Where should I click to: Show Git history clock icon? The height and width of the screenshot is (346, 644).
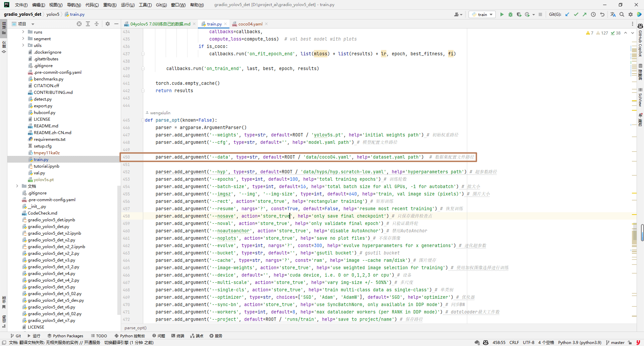pos(593,14)
